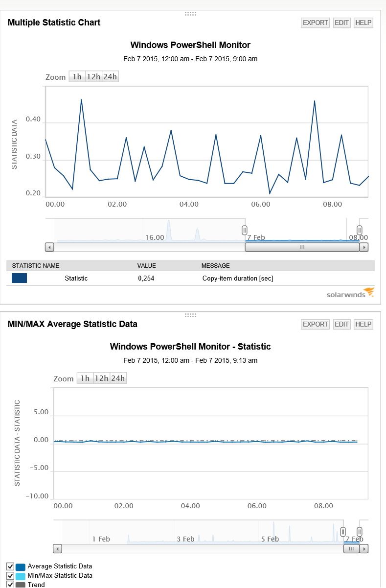Click the VALUE column header

tap(147, 266)
